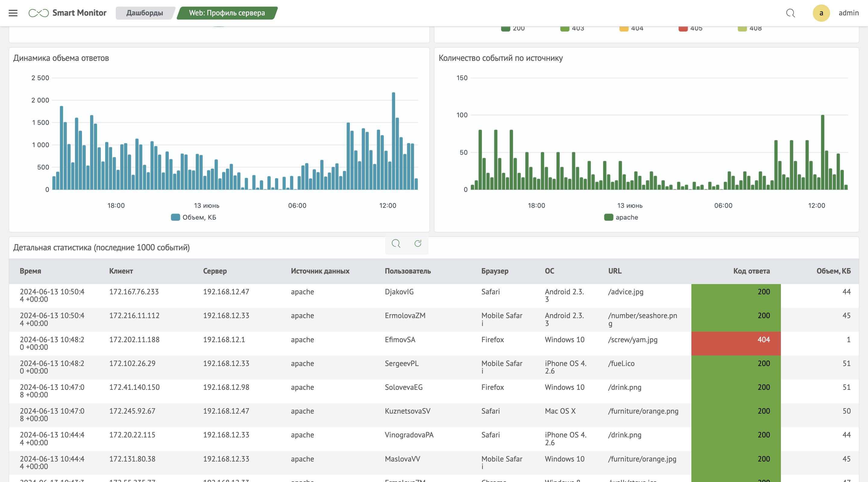Click the /screw/yam.jpg URL cell
Viewport: 868px width, 482px height.
633,340
